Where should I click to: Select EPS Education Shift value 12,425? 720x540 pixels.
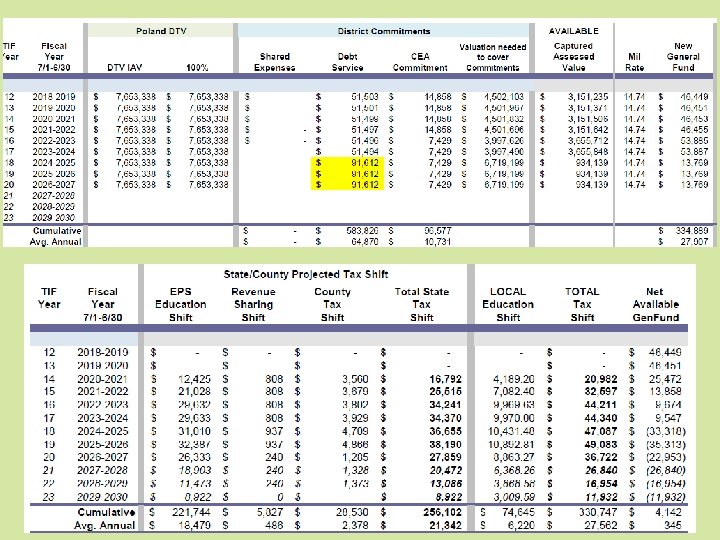pyautogui.click(x=194, y=379)
